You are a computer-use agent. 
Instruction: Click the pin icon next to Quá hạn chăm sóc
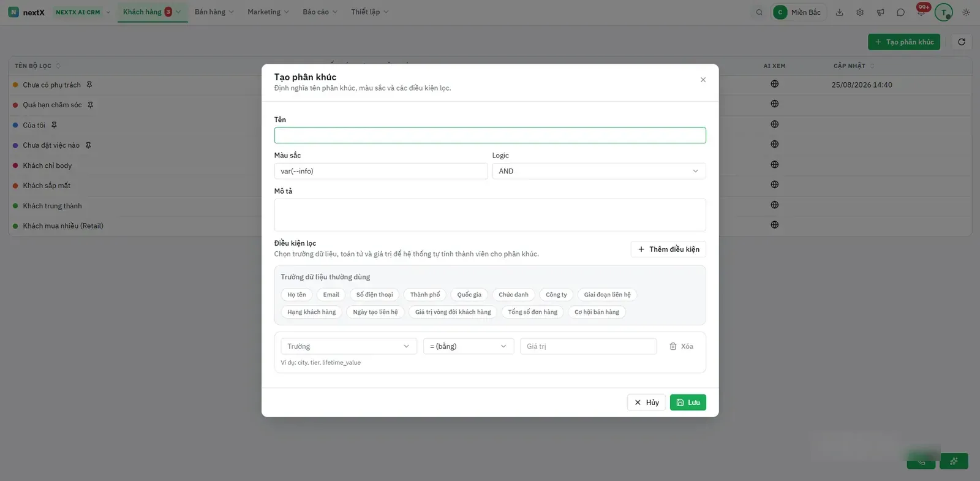point(90,105)
